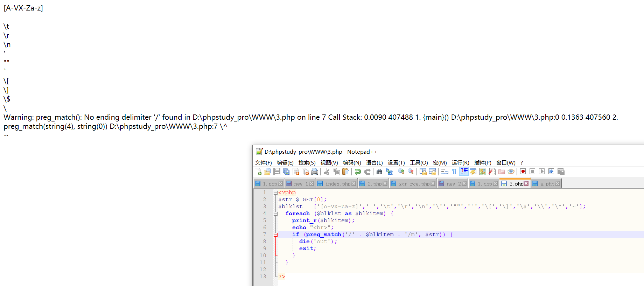Open a file using the folder toolbar icon
Image resolution: width=644 pixels, height=286 pixels.
point(267,172)
